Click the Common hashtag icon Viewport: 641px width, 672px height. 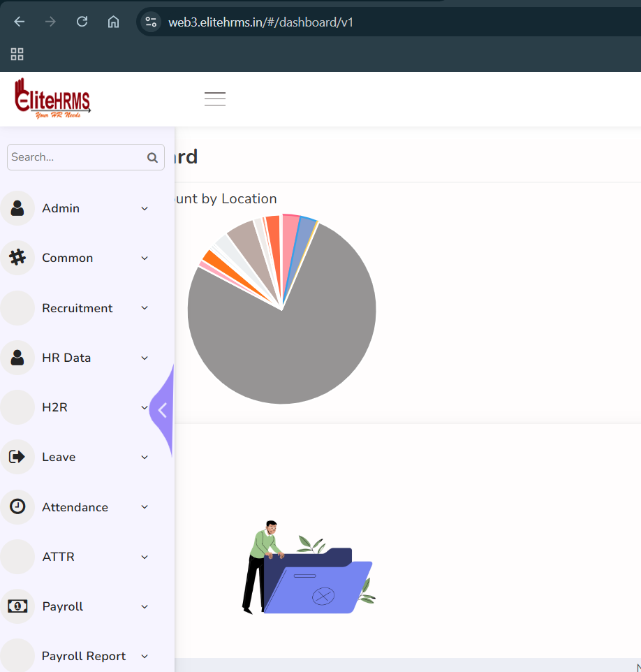[x=17, y=258]
